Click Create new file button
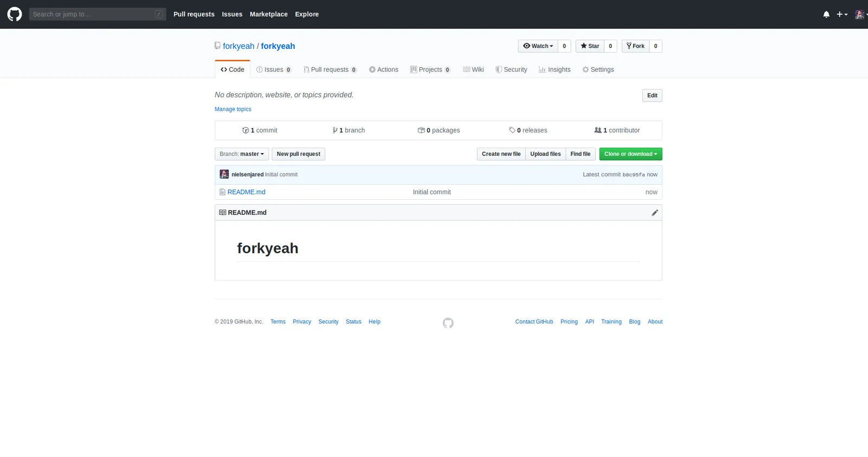The height and width of the screenshot is (457, 868). 501,154
